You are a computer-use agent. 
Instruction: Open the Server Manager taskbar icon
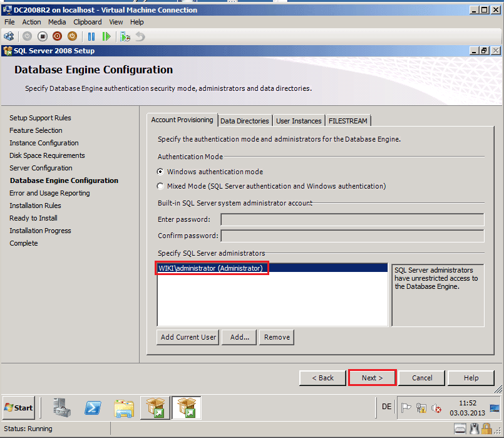coord(62,407)
